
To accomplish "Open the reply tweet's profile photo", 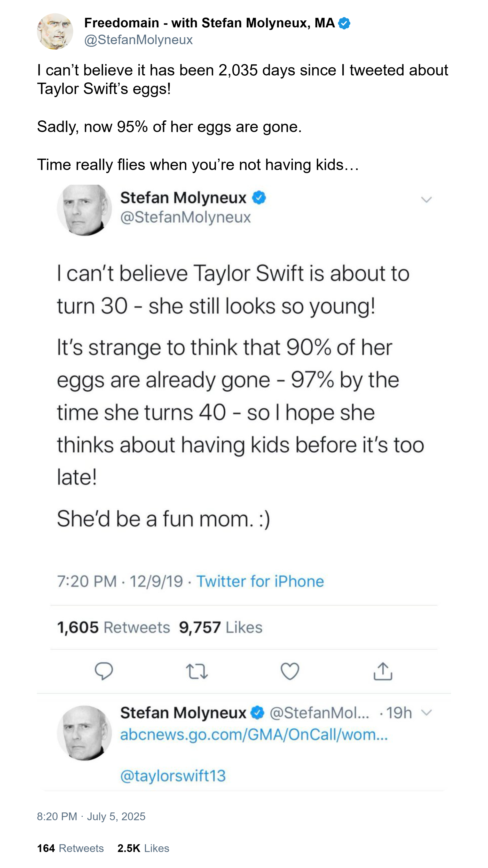I will (x=84, y=733).
